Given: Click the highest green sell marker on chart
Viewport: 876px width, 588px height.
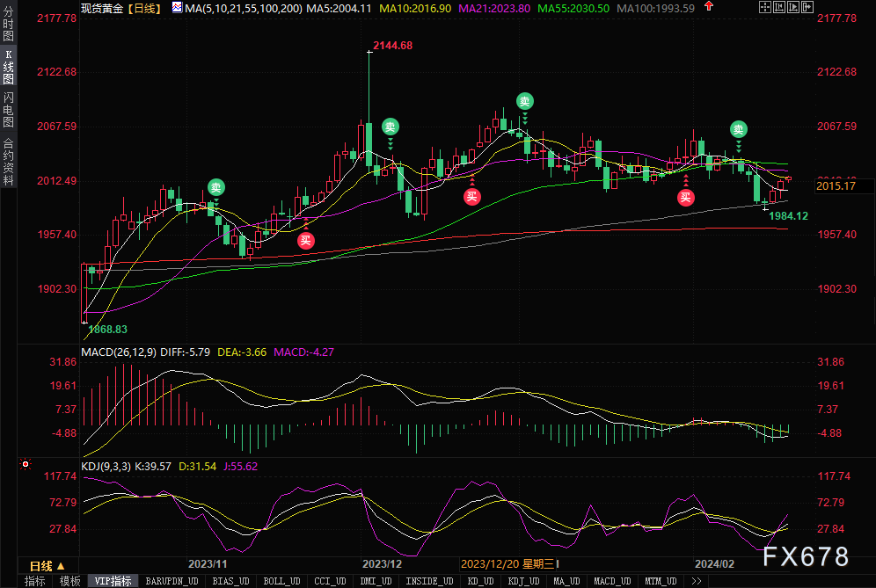Looking at the screenshot, I should point(524,101).
